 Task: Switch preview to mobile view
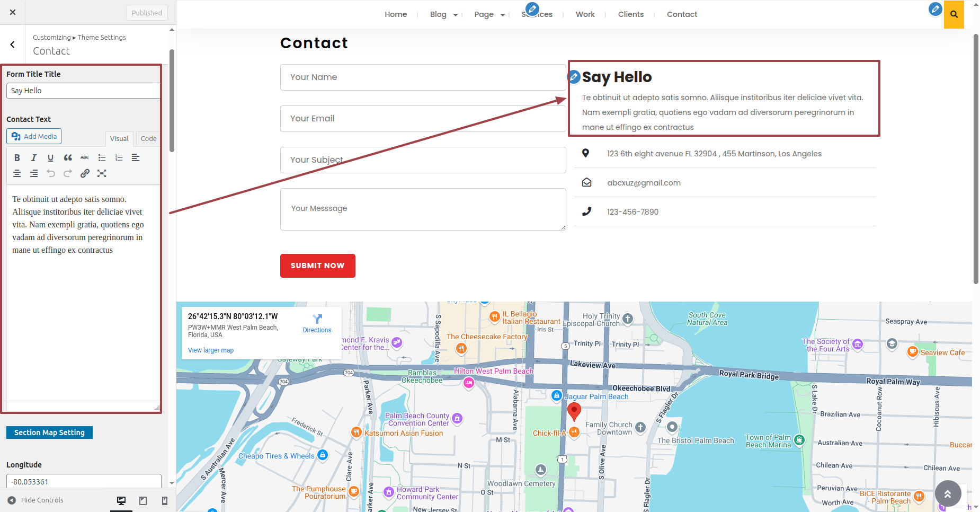pos(165,501)
